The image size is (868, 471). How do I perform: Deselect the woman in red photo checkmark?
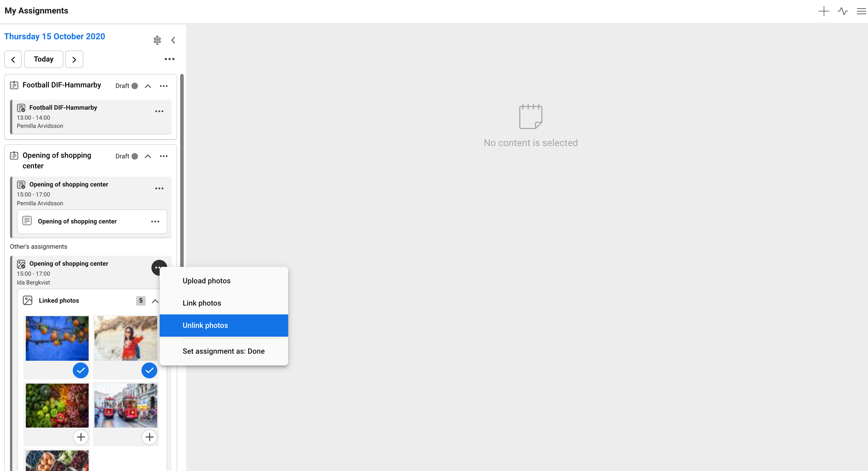coord(149,370)
